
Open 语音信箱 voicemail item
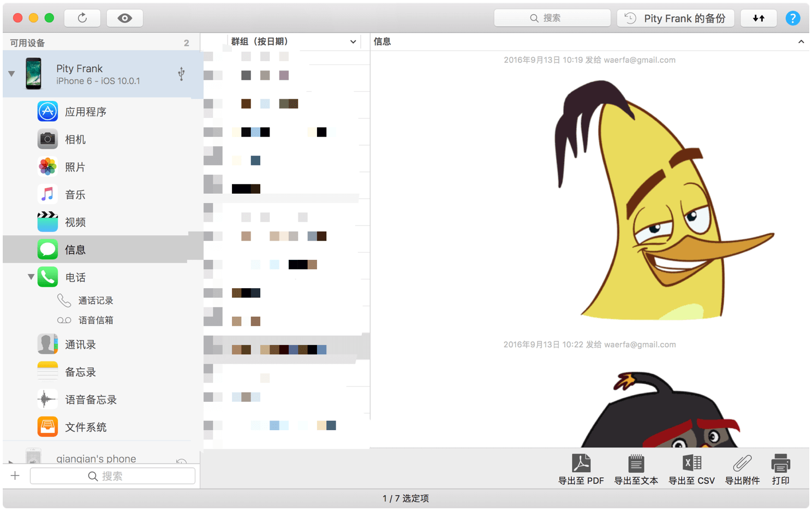95,320
